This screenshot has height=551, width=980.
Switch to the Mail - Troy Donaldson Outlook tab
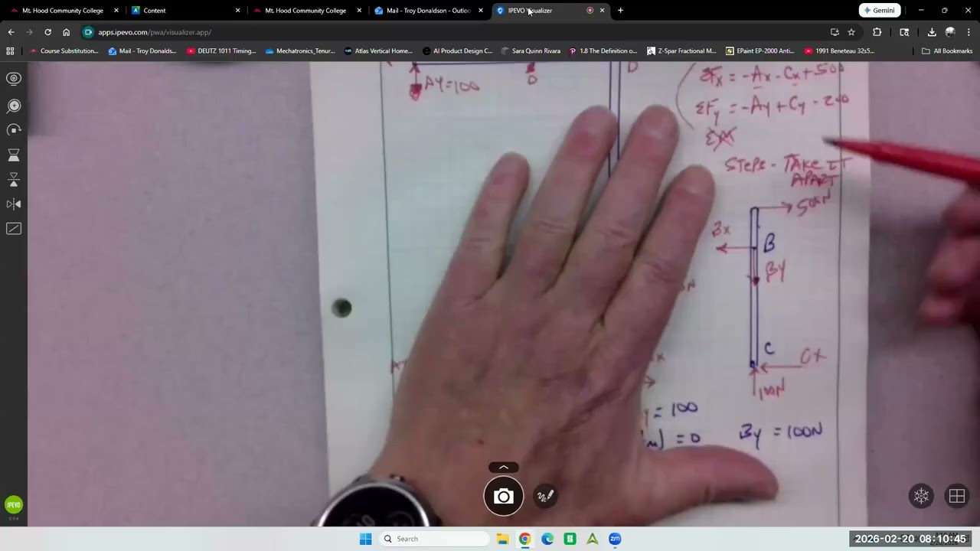[x=427, y=11]
